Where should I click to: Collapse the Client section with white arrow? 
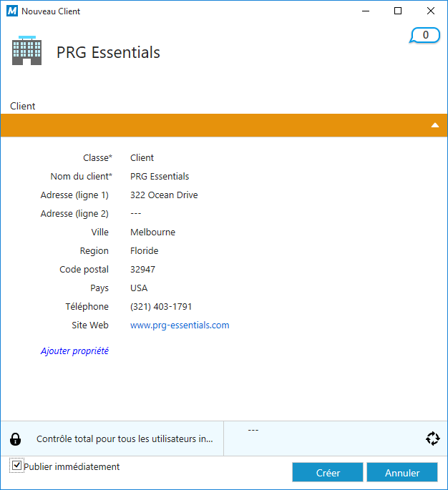[x=434, y=125]
